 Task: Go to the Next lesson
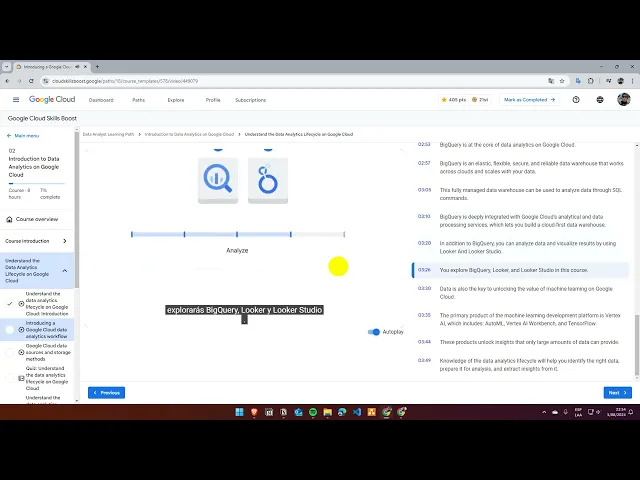pyautogui.click(x=618, y=393)
